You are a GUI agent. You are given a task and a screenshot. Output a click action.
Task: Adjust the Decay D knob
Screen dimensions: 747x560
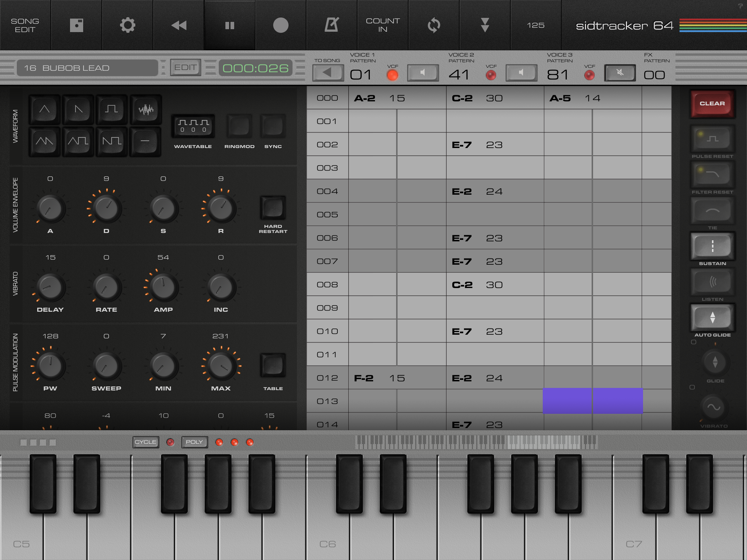point(107,209)
